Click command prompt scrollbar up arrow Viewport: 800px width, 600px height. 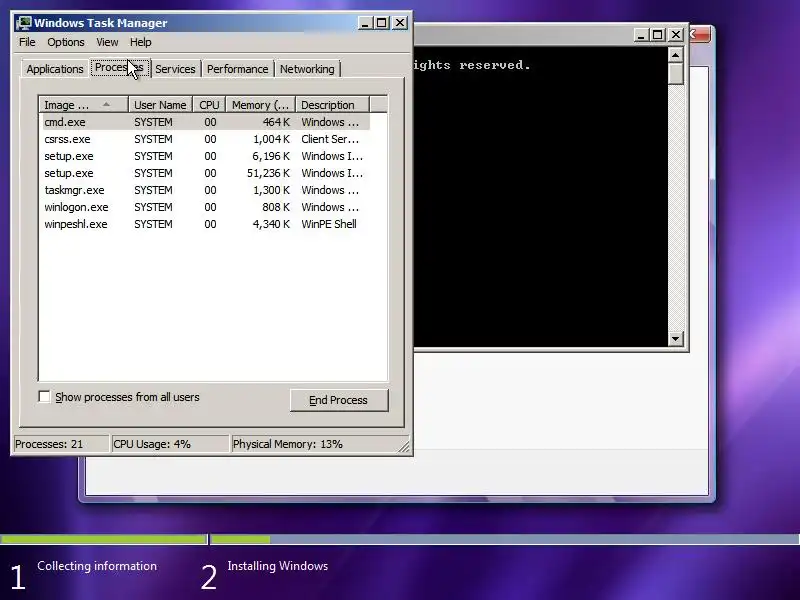coord(676,55)
